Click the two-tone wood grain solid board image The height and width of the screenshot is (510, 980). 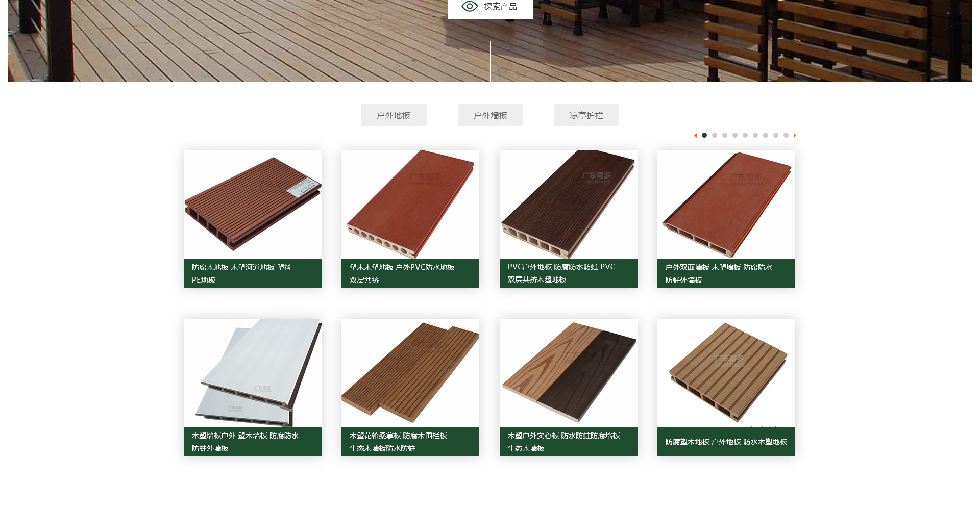pos(568,373)
